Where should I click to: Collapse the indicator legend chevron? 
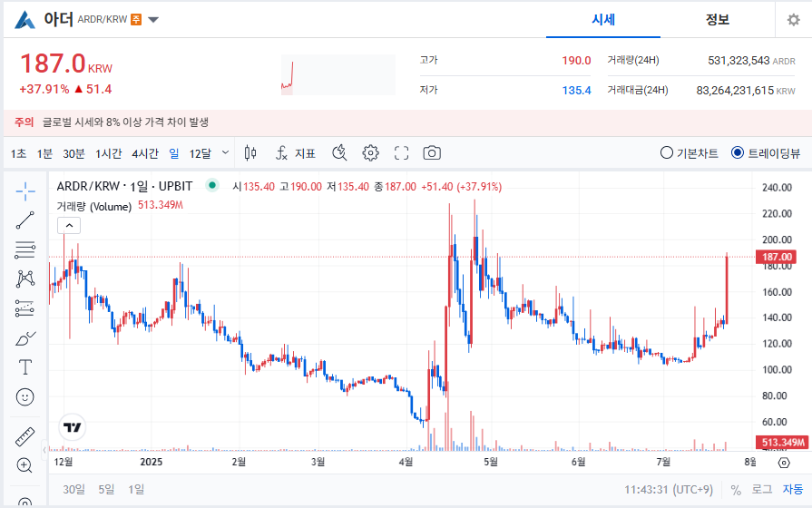pyautogui.click(x=69, y=225)
